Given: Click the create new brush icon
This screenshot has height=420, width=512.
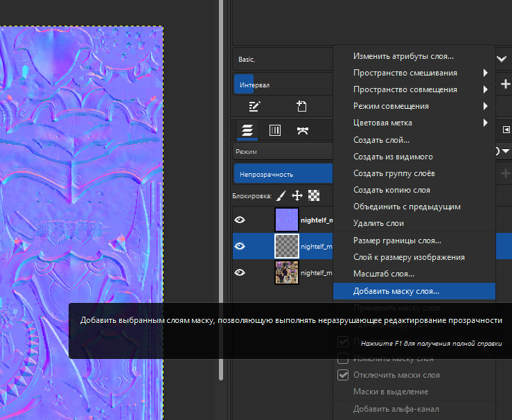Looking at the screenshot, I should click(x=301, y=106).
